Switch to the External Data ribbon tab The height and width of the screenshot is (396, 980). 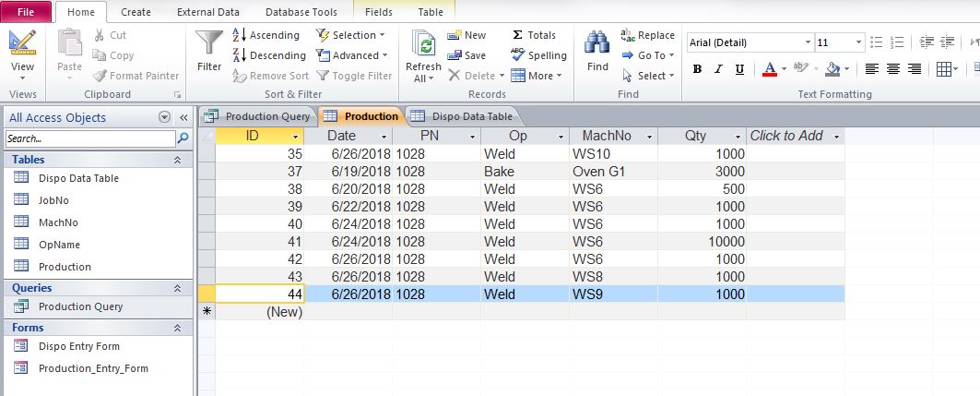(207, 12)
